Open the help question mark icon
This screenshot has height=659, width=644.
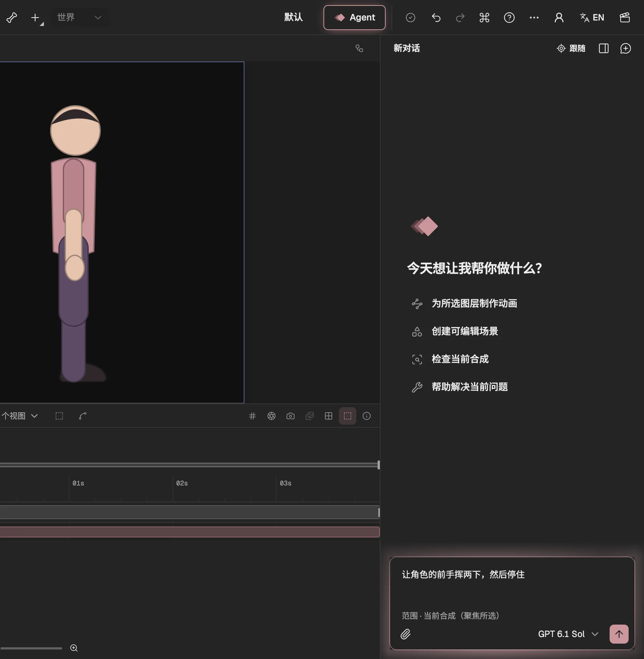click(x=509, y=18)
